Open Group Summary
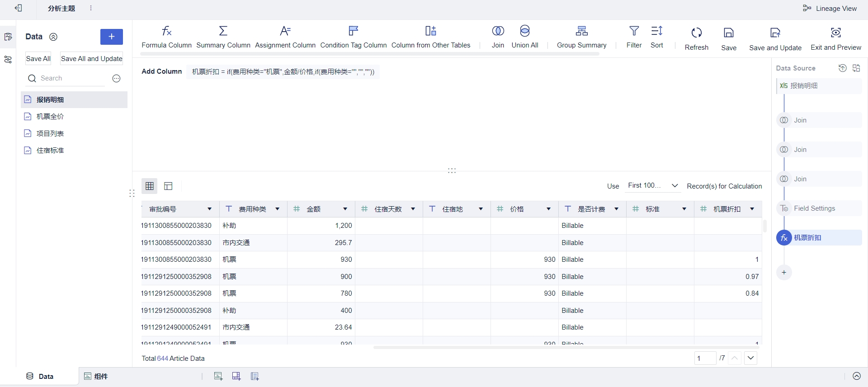868x387 pixels. [x=582, y=37]
